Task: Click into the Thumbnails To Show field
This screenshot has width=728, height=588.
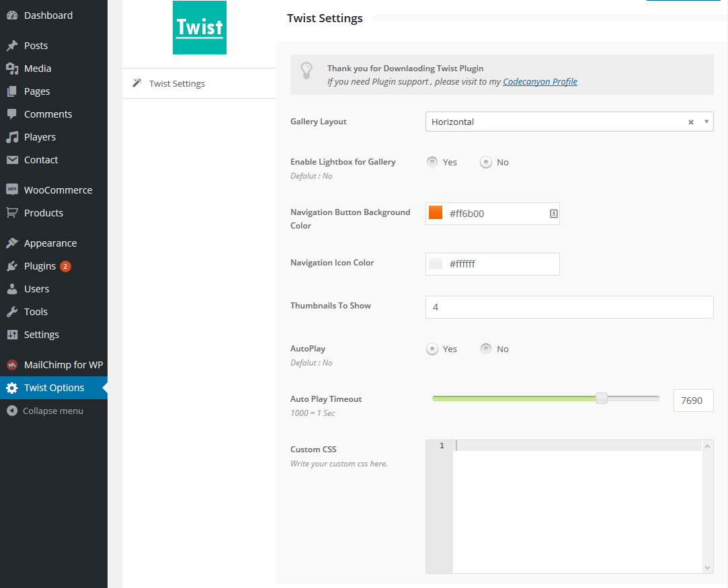Action: (569, 307)
